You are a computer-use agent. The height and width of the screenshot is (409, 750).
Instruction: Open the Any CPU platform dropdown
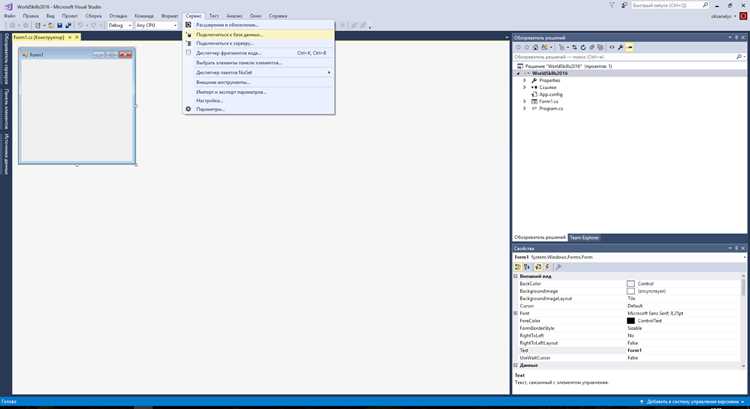(156, 25)
